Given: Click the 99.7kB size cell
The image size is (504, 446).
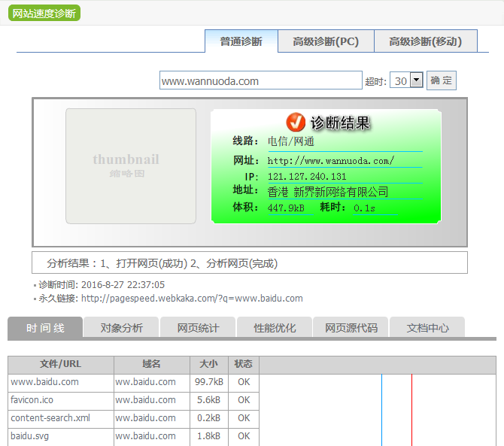Looking at the screenshot, I should coord(209,382).
